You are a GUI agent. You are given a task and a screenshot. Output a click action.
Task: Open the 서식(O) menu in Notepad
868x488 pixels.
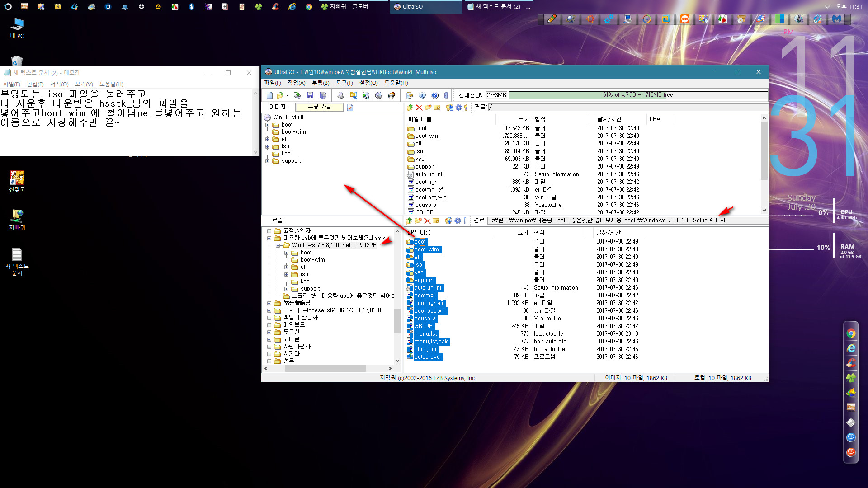click(59, 84)
